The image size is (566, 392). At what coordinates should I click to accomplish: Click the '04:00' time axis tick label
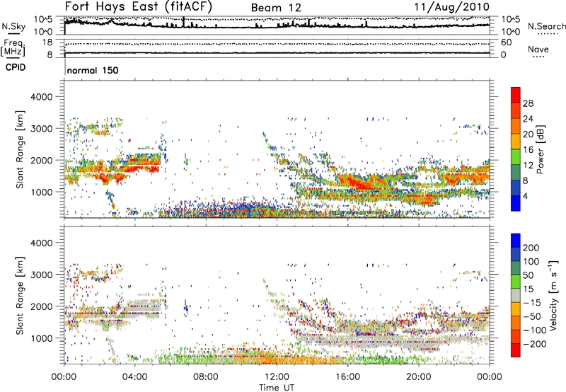134,377
